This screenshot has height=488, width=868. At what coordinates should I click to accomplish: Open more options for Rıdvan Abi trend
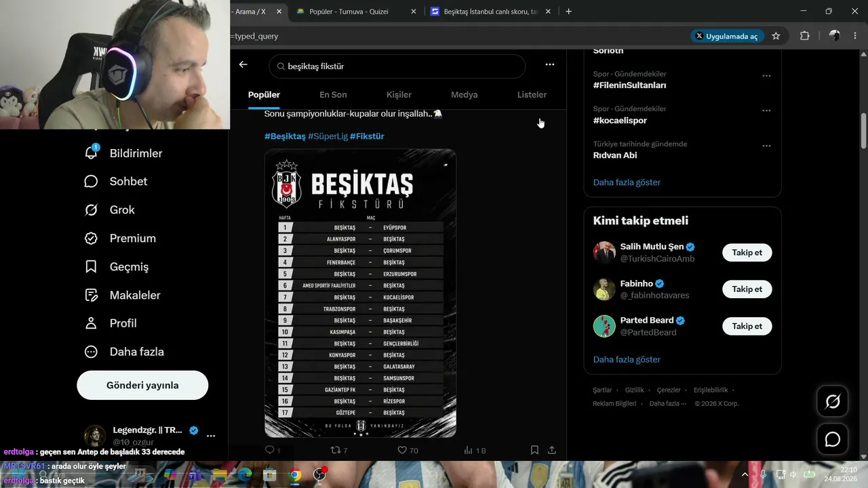tap(766, 146)
